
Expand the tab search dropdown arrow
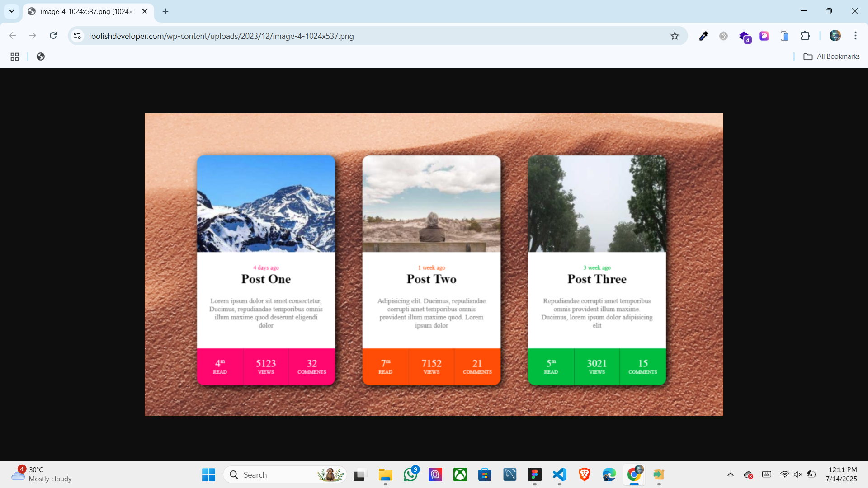tap(12, 11)
